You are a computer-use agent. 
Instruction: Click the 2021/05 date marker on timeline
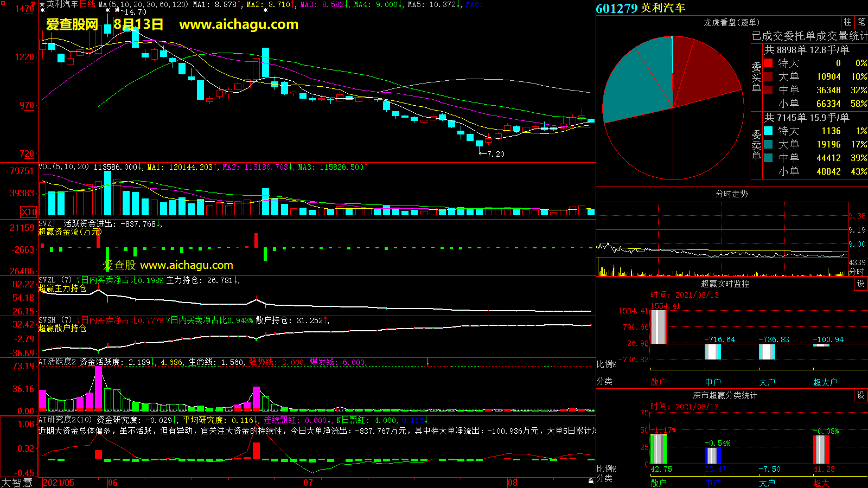(59, 483)
